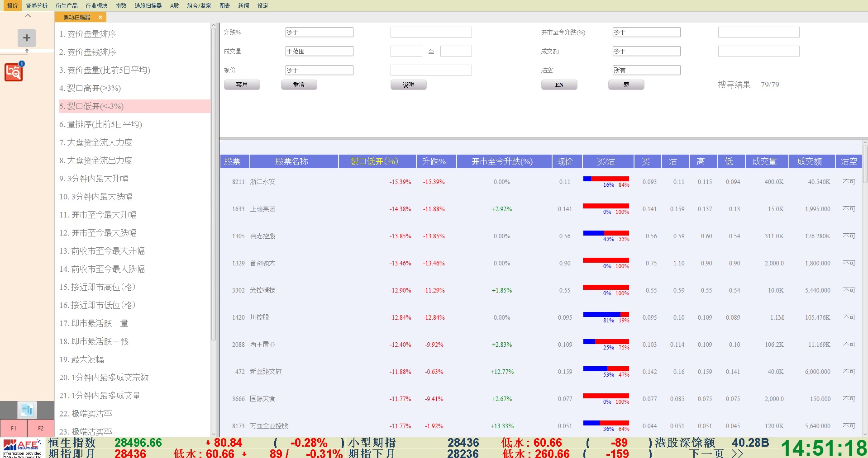868x458 pixels.
Task: Close the 异动扫瞄器 tab
Action: tap(100, 17)
